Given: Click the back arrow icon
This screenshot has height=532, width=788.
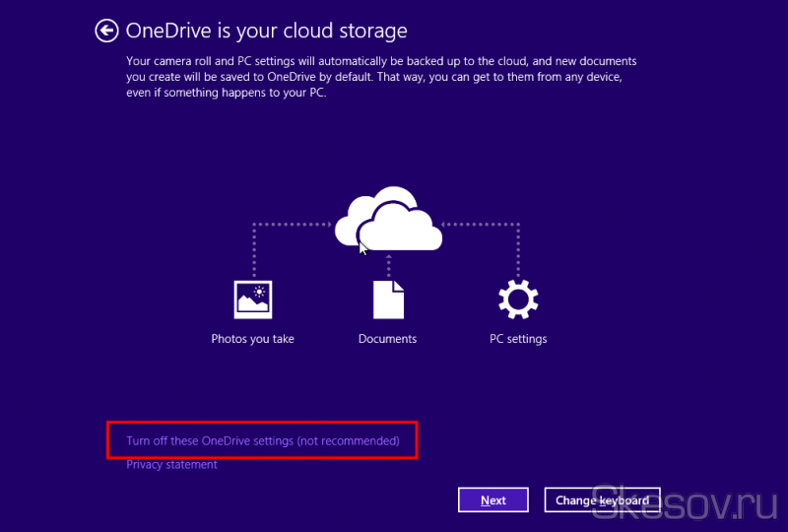Looking at the screenshot, I should (106, 32).
